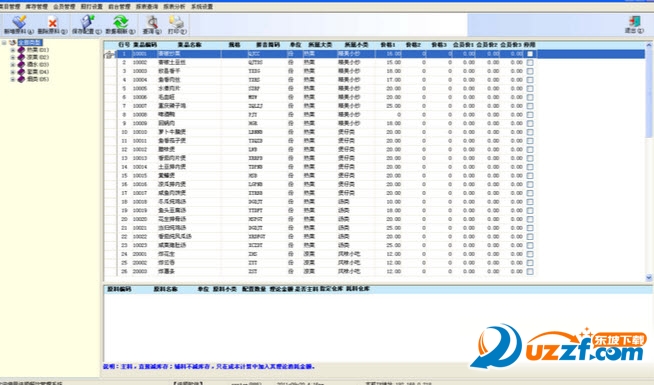Sort by the 菜品编码 column header
The height and width of the screenshot is (385, 654).
[145, 45]
